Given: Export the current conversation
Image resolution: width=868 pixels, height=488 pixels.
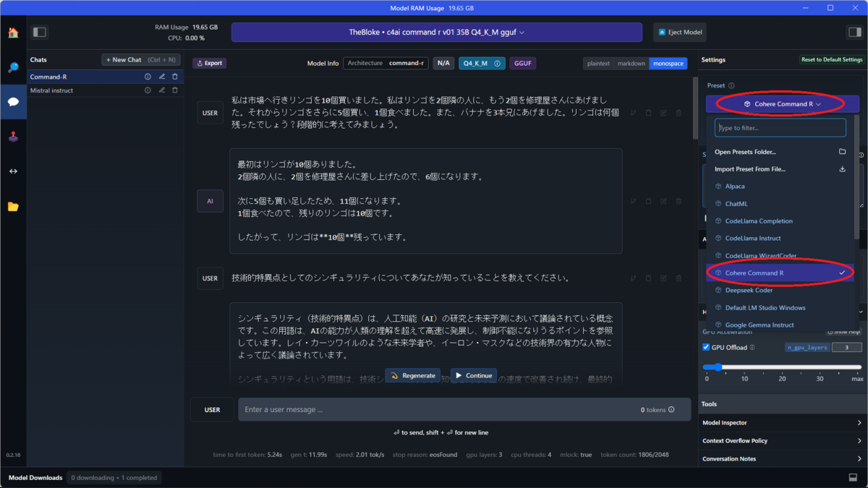Looking at the screenshot, I should (209, 64).
